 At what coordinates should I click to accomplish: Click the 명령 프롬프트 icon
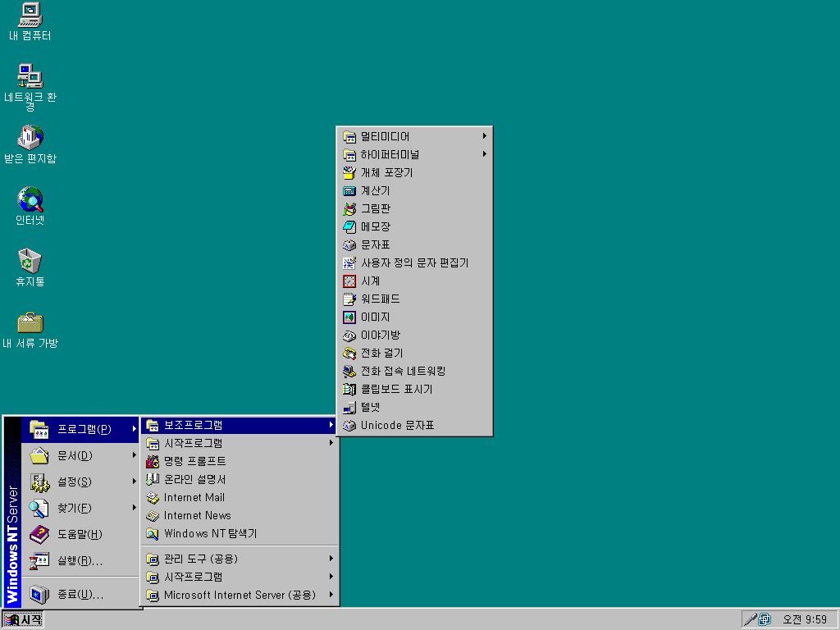(153, 461)
